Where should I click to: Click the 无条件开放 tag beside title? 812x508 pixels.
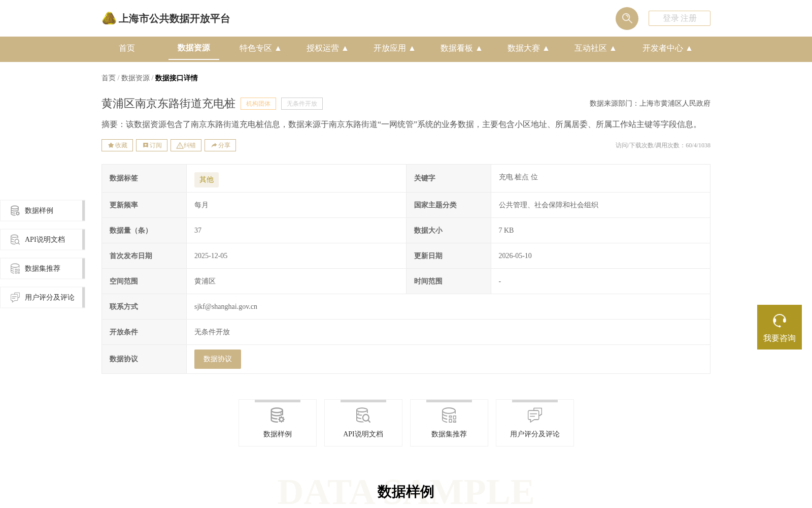click(302, 104)
